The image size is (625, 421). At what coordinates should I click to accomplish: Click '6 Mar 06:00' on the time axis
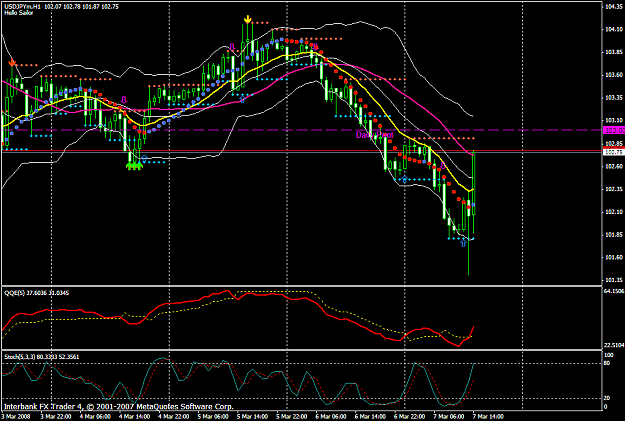(x=331, y=417)
